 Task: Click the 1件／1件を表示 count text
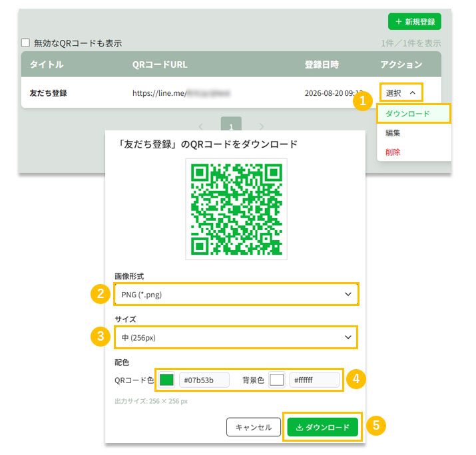point(411,43)
